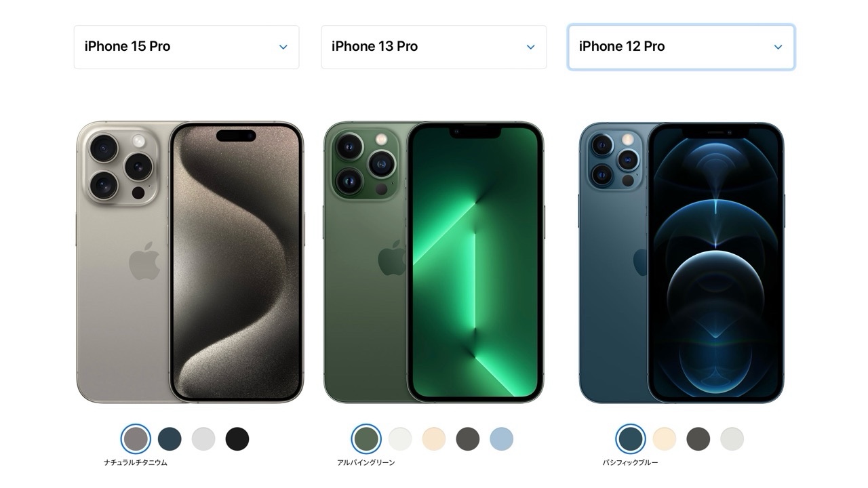Viewport: 868px width, 488px height.
Task: Choose black titanium swatch for iPhone 15 Pro
Action: (237, 439)
